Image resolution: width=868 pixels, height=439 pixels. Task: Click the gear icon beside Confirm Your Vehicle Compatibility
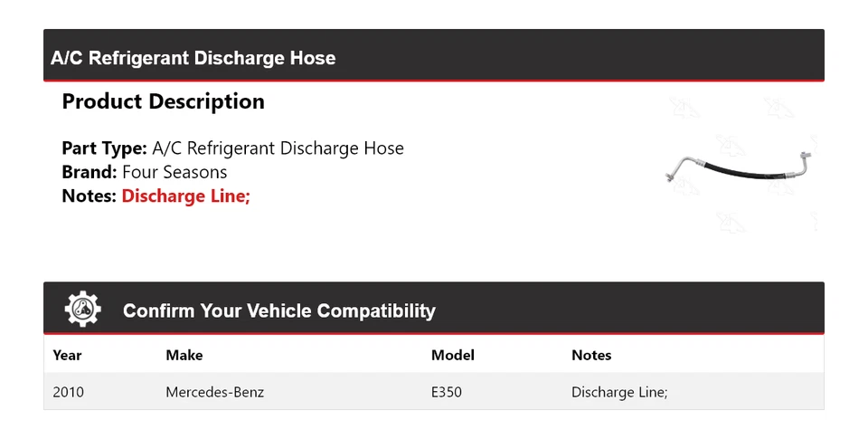(x=82, y=310)
